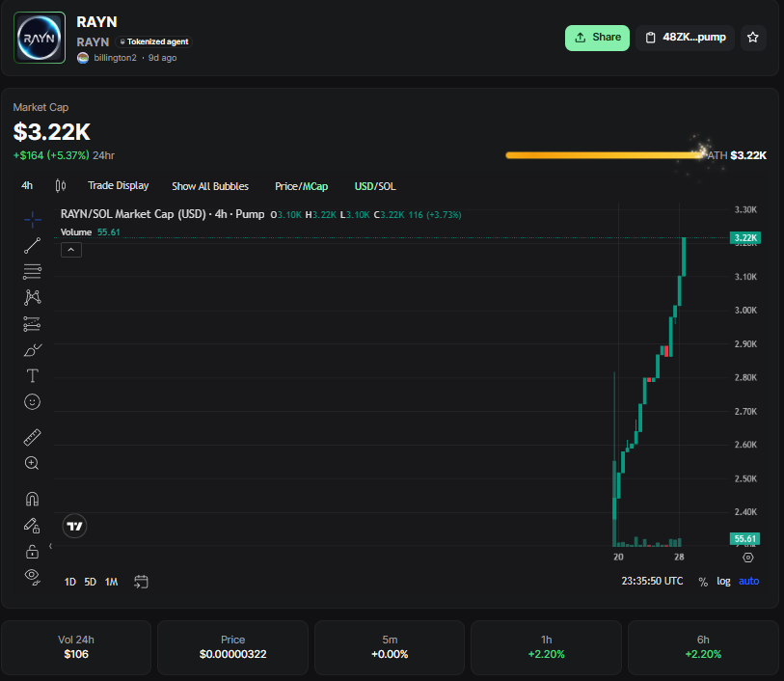Toggle Trade Display on the chart
The width and height of the screenshot is (784, 681).
click(x=119, y=186)
